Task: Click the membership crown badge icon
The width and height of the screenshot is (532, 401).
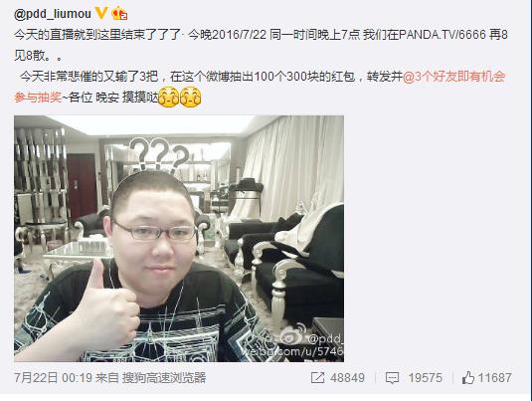Action: tap(119, 14)
